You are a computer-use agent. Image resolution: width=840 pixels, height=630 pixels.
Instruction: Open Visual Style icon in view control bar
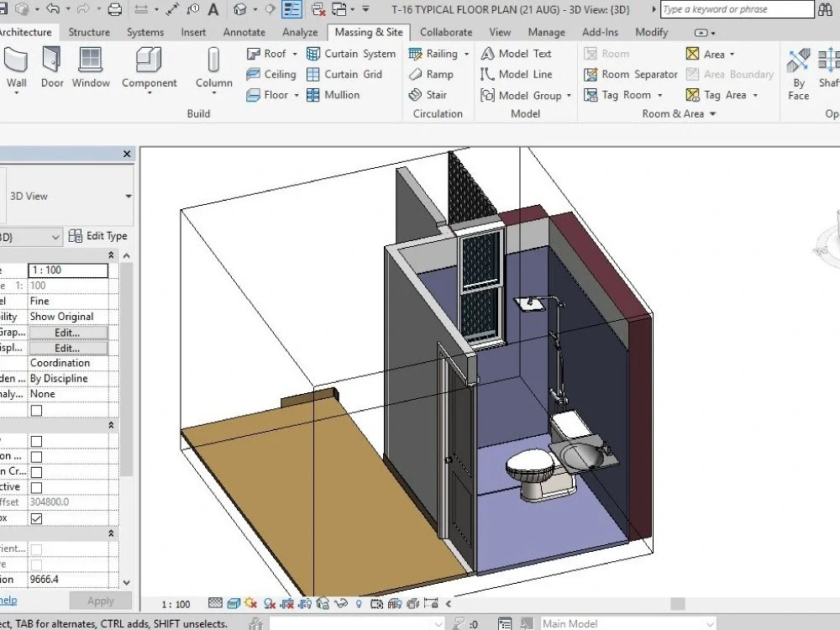pyautogui.click(x=234, y=603)
